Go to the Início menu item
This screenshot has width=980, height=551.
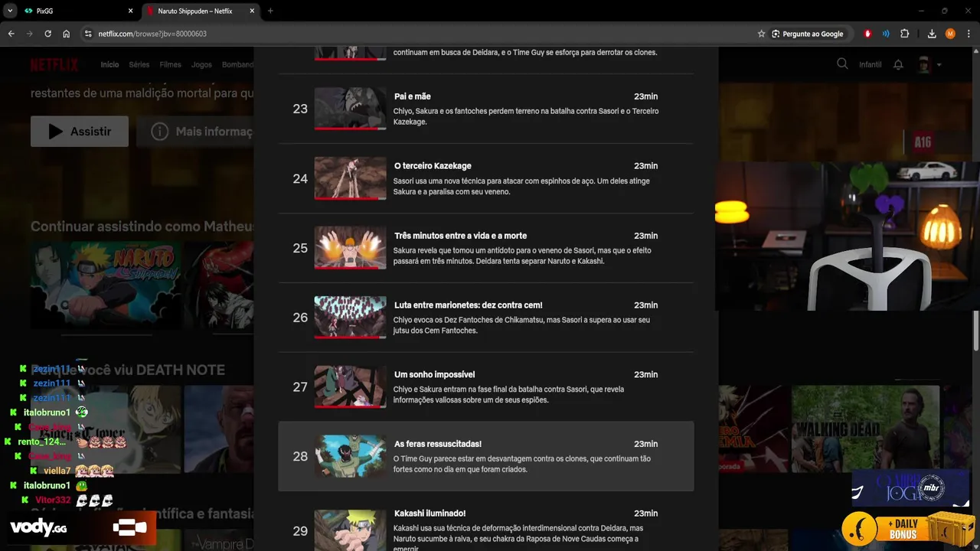click(x=109, y=64)
